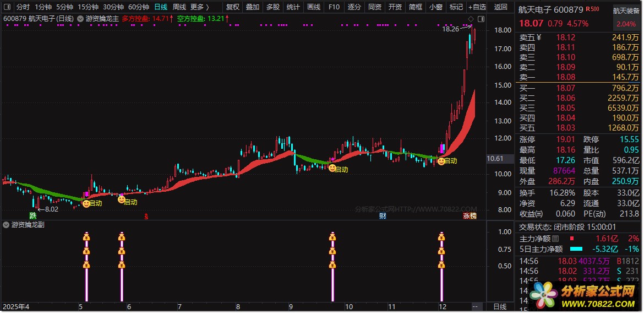Click the diamond icon above the chart
The image size is (644, 313).
tap(471, 19)
